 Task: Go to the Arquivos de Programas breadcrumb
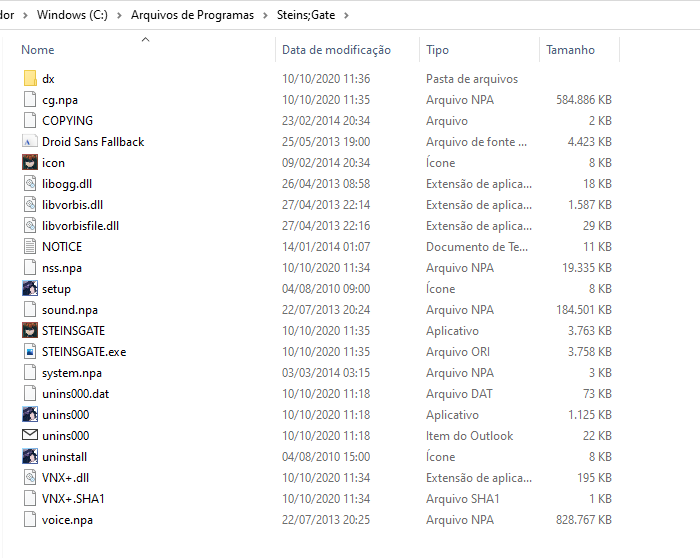192,15
